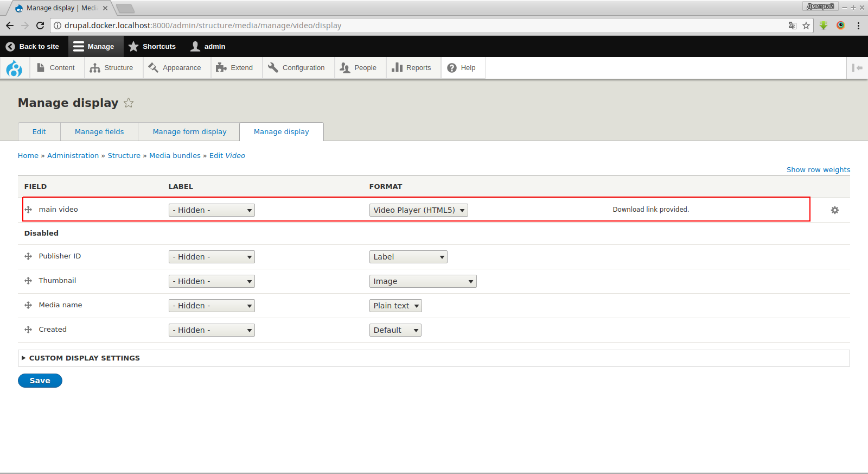This screenshot has width=868, height=474.
Task: Follow the Media bundles breadcrumb link
Action: point(175,156)
